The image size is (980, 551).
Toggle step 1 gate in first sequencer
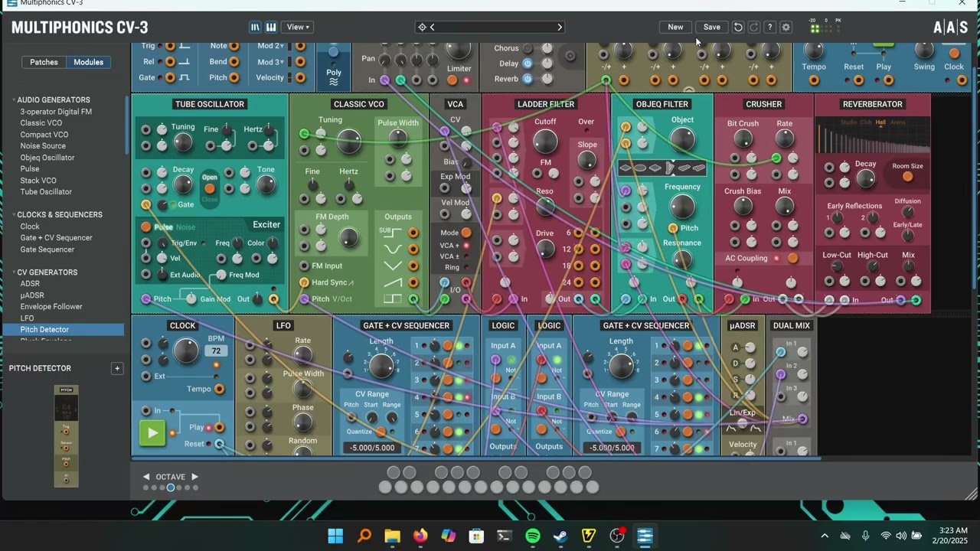(x=448, y=346)
